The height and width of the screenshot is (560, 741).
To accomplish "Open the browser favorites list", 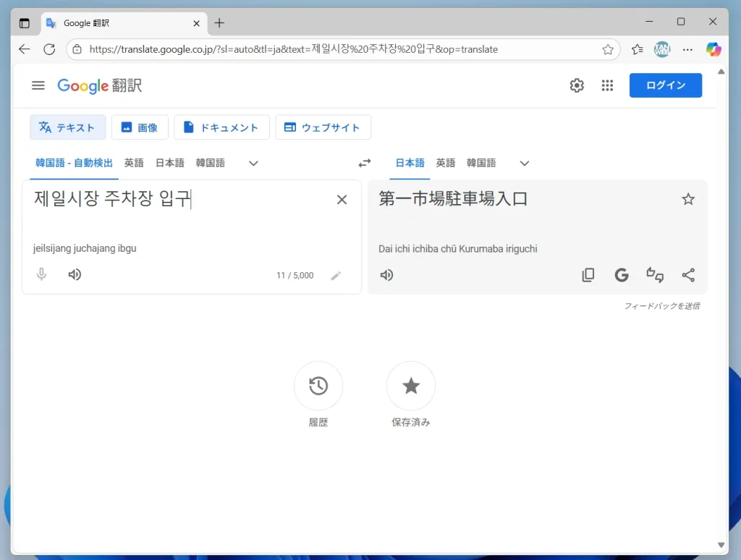I will pyautogui.click(x=637, y=49).
